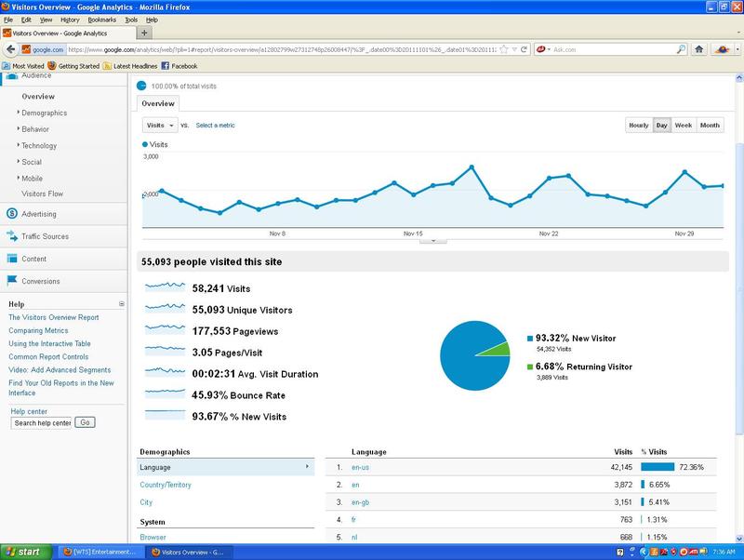This screenshot has width=744, height=560.
Task: Click the Visits sparkline thumbnail
Action: [x=165, y=287]
